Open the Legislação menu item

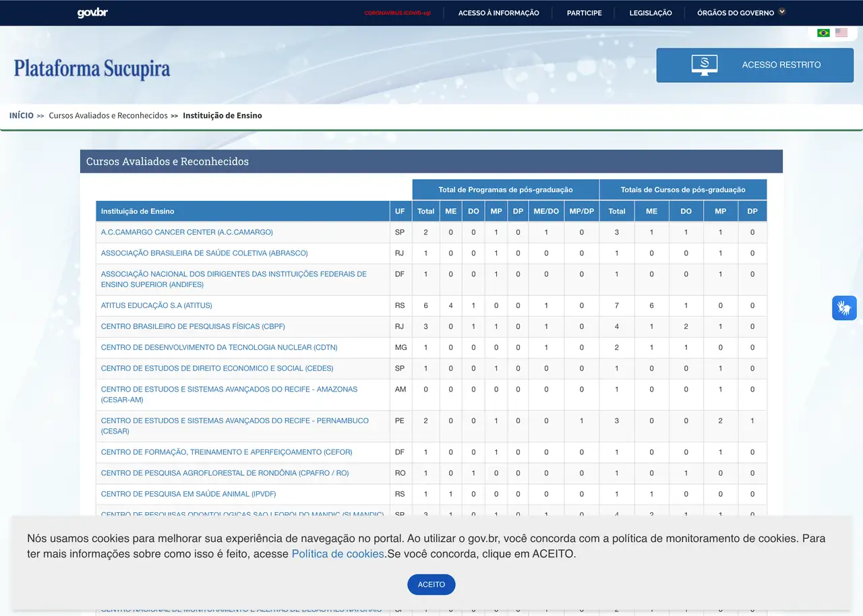[x=651, y=13]
